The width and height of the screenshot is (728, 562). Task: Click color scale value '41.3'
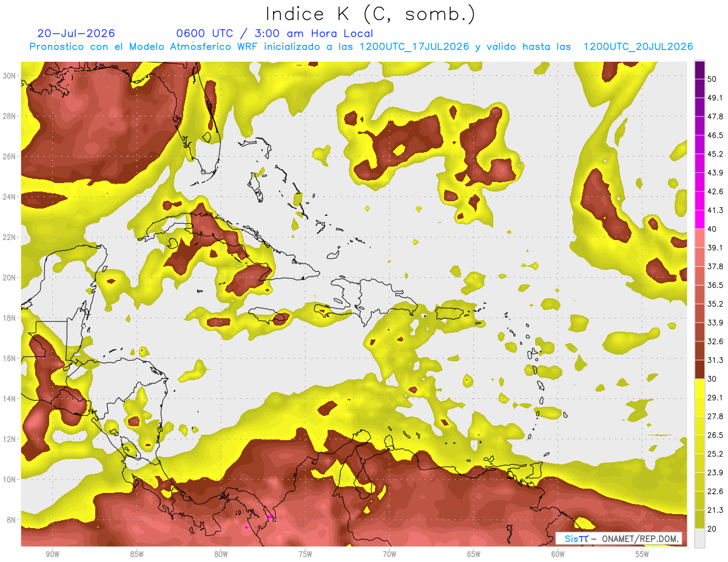pyautogui.click(x=715, y=210)
